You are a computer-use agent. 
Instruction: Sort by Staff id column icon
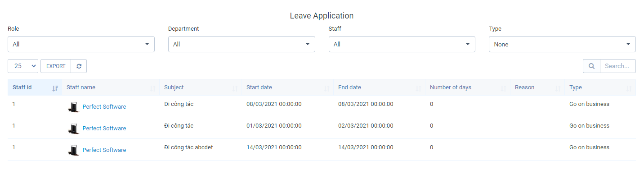pos(55,88)
